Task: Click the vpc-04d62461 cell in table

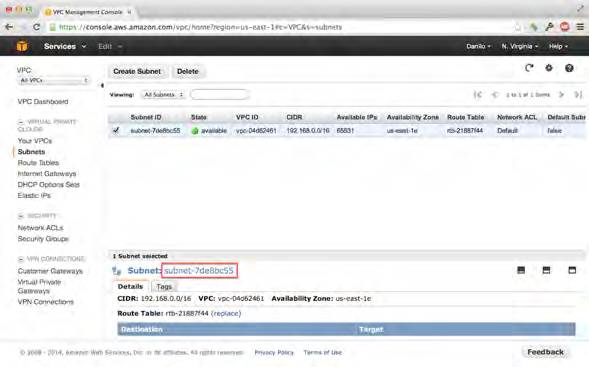Action: click(x=256, y=131)
